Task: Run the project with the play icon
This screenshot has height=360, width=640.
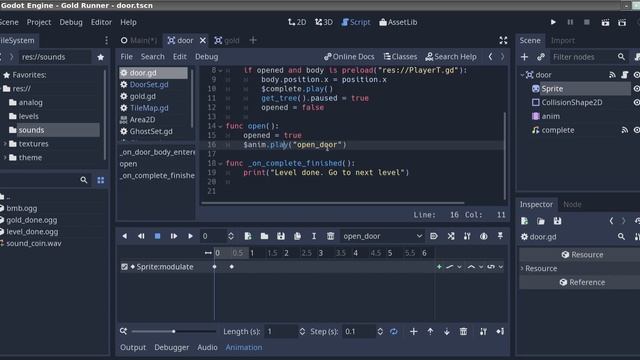Action: [553, 22]
